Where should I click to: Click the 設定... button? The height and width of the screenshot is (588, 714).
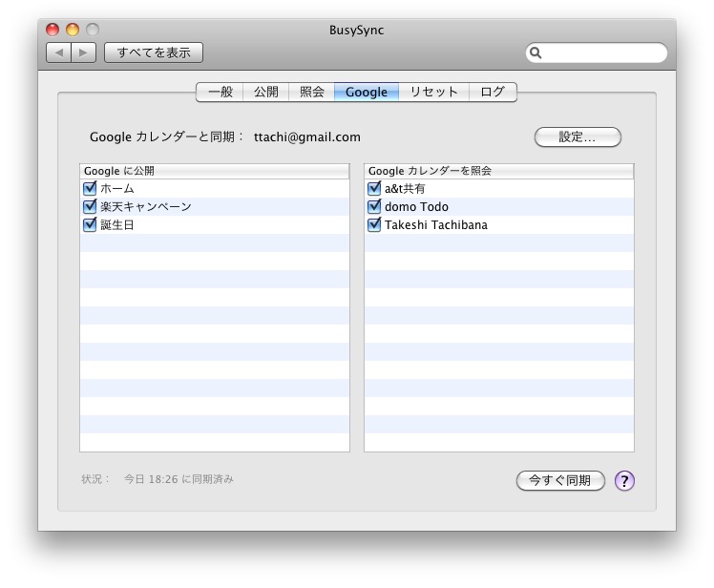point(577,137)
